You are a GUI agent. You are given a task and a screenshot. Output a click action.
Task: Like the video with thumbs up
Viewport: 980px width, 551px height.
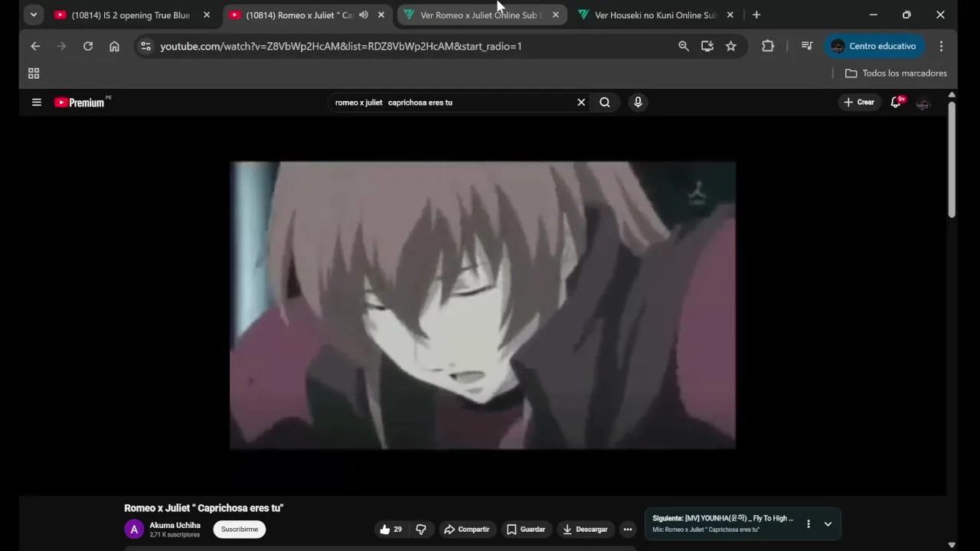[x=391, y=529]
